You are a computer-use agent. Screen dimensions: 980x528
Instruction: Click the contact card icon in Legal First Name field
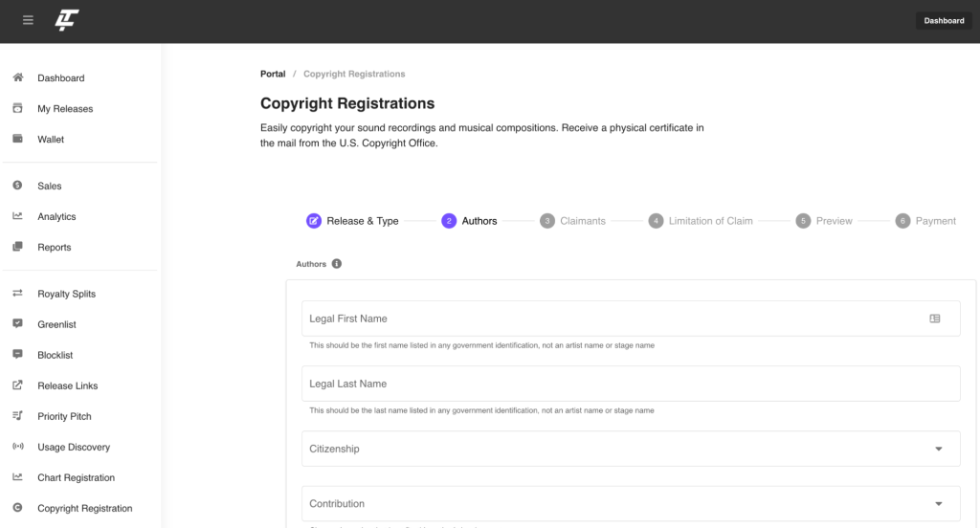[x=934, y=319]
